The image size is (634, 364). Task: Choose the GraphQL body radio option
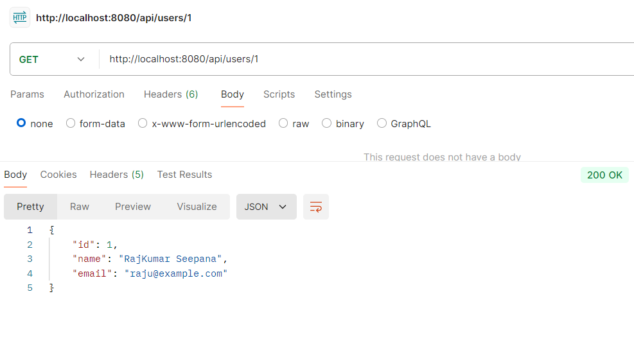pyautogui.click(x=382, y=123)
